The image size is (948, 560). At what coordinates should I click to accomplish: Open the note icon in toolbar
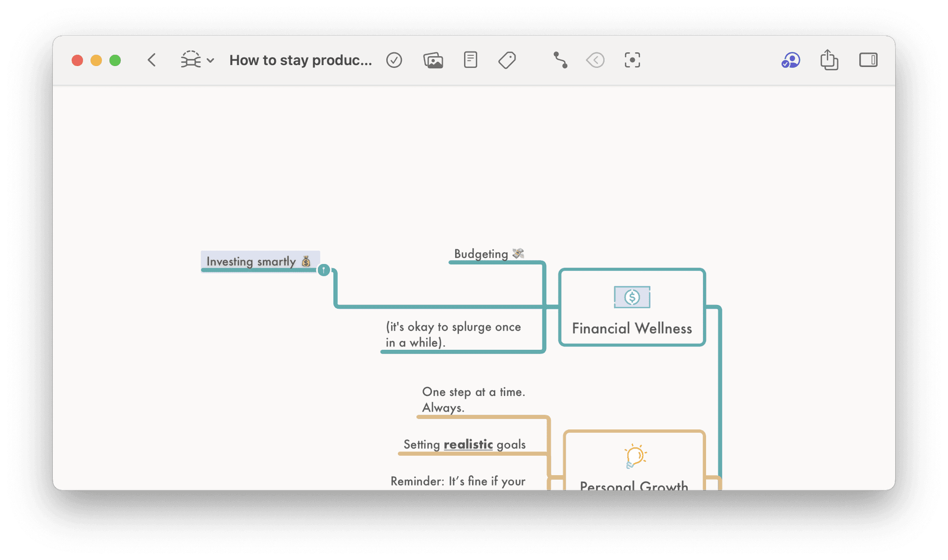point(470,60)
